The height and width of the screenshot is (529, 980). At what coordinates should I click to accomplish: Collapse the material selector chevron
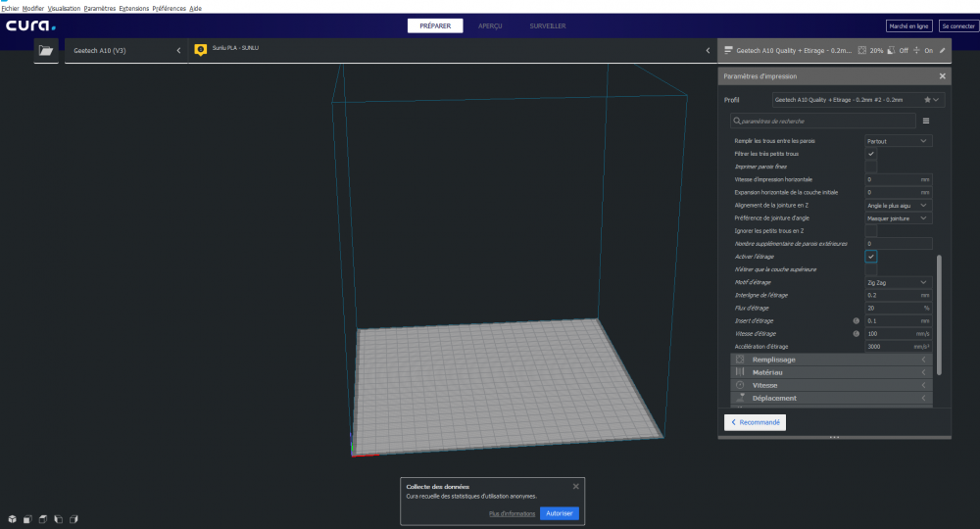tap(709, 51)
